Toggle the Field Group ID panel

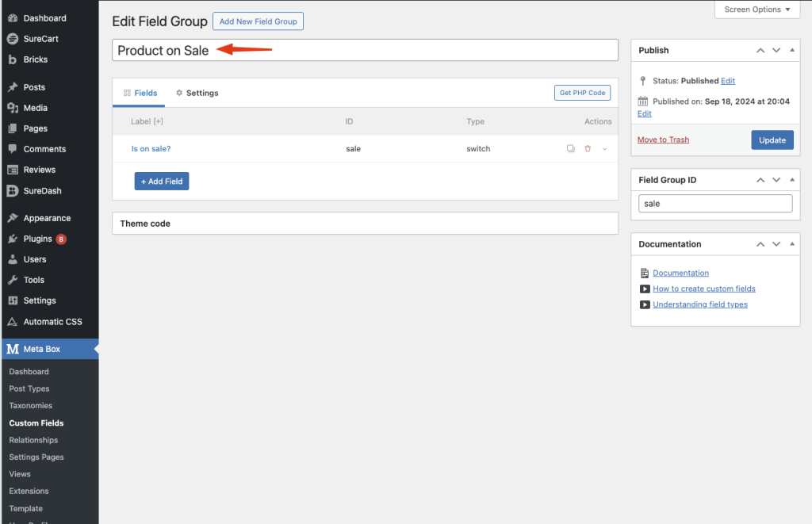click(791, 180)
